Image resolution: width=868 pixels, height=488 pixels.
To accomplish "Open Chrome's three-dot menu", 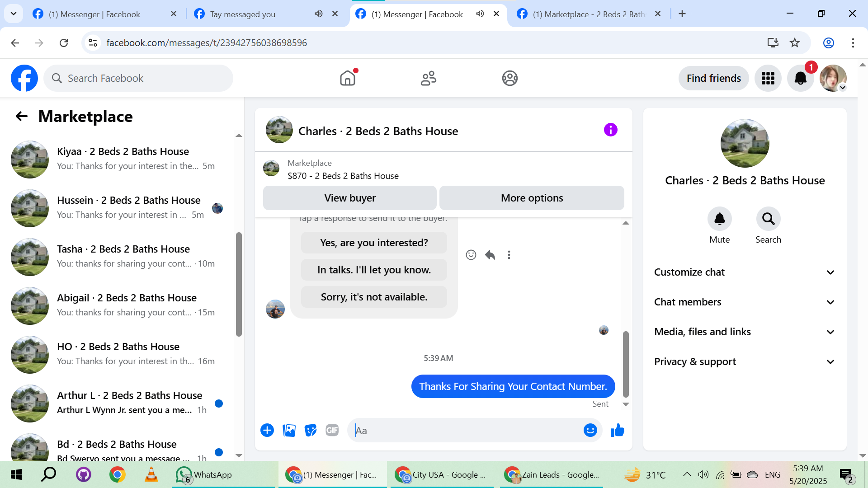I will point(853,43).
